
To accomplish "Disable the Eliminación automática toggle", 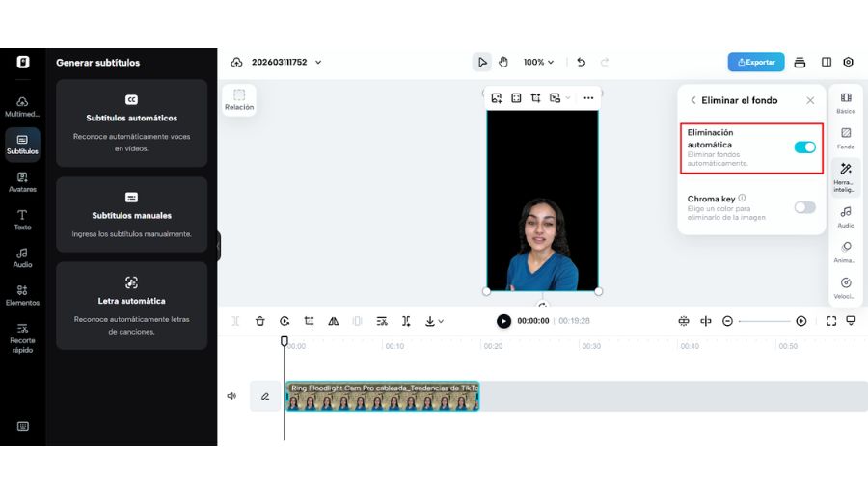I will (x=804, y=147).
